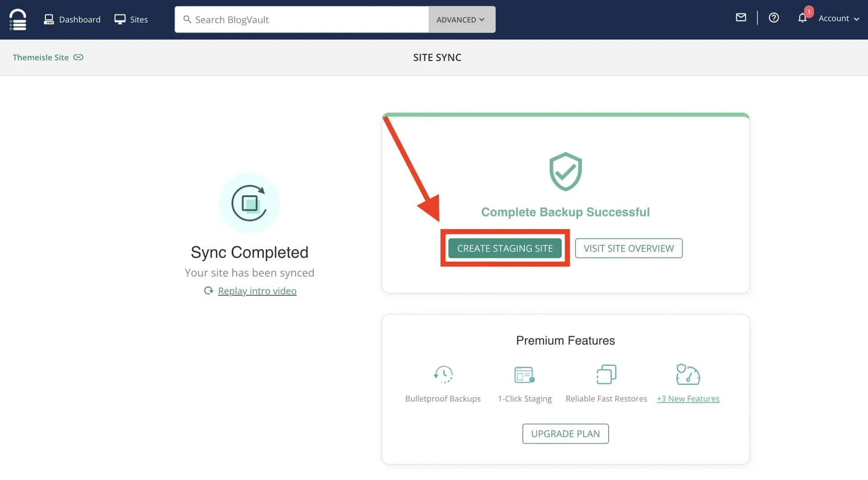Click the VISIT SITE OVERVIEW button
This screenshot has width=868, height=480.
pyautogui.click(x=628, y=248)
